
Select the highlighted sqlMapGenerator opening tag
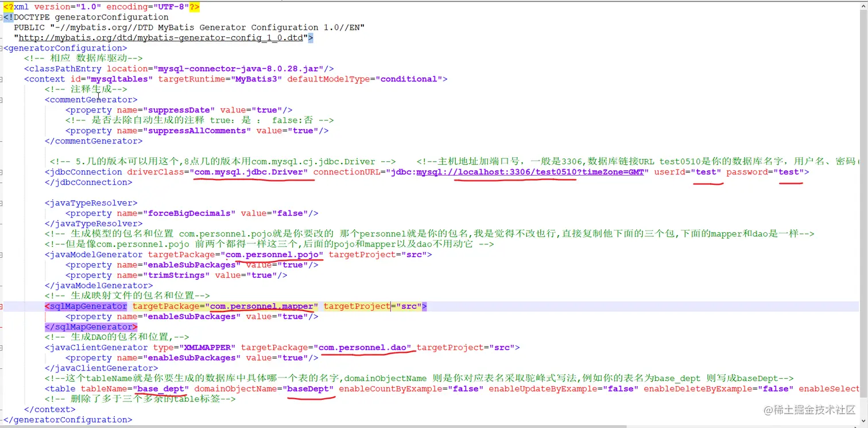pyautogui.click(x=86, y=306)
